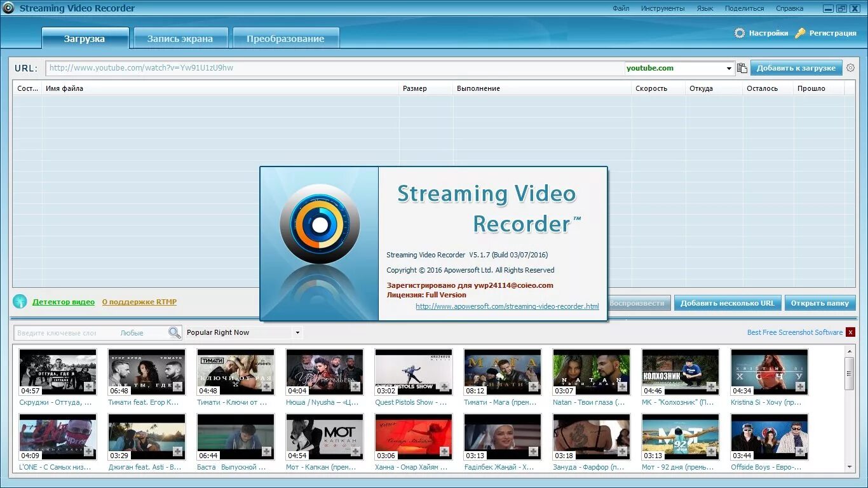Viewport: 868px width, 488px height.
Task: Sort by the Размер column header
Action: [425, 88]
